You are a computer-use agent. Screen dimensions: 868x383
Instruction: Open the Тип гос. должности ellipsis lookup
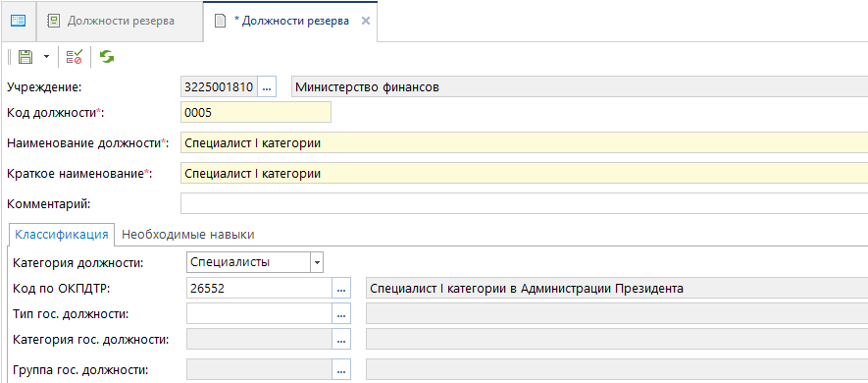click(341, 314)
